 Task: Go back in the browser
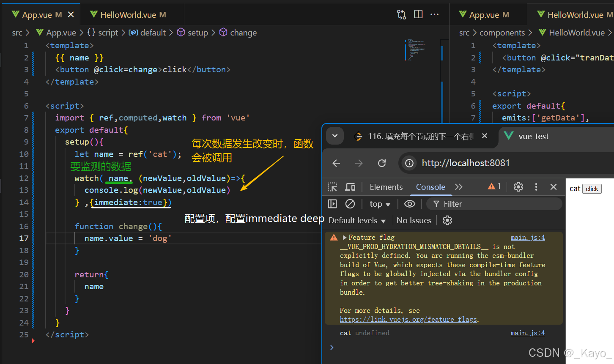click(x=336, y=163)
